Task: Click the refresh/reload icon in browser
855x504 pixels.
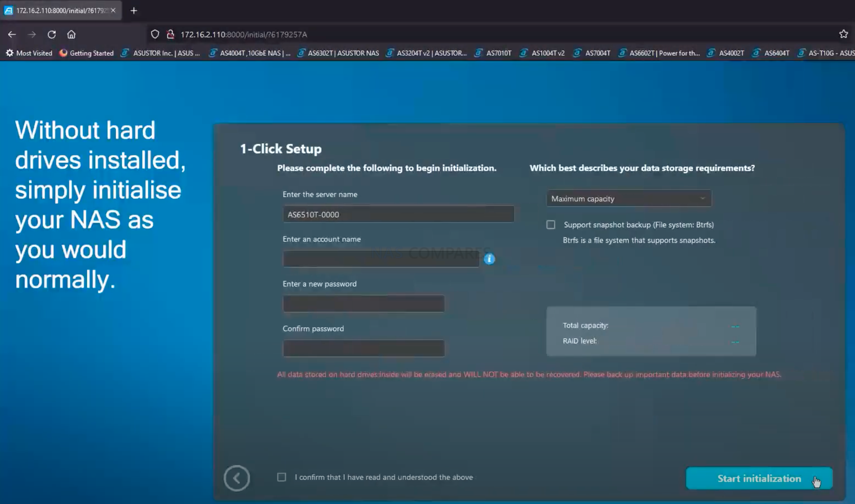Action: (x=52, y=34)
